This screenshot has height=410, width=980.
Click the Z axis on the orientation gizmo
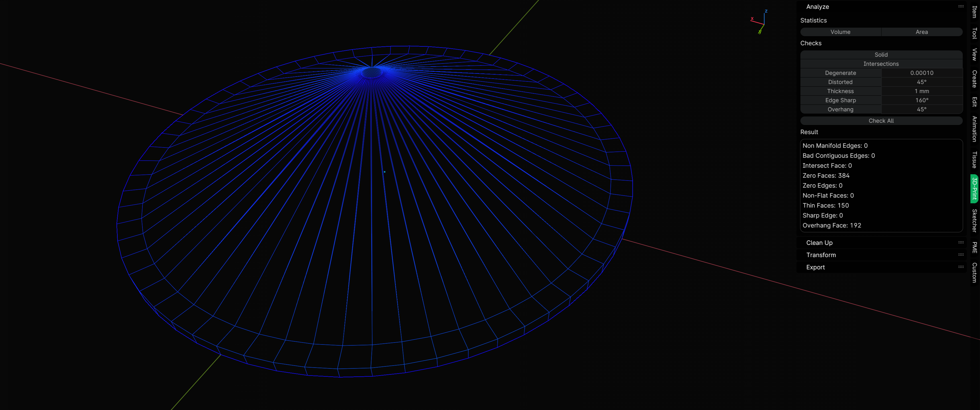coord(766,12)
